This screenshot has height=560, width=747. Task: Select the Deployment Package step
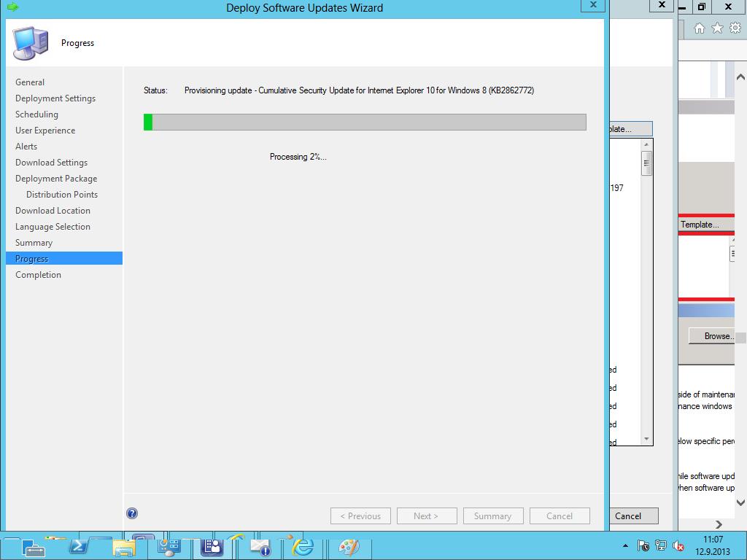click(x=56, y=179)
